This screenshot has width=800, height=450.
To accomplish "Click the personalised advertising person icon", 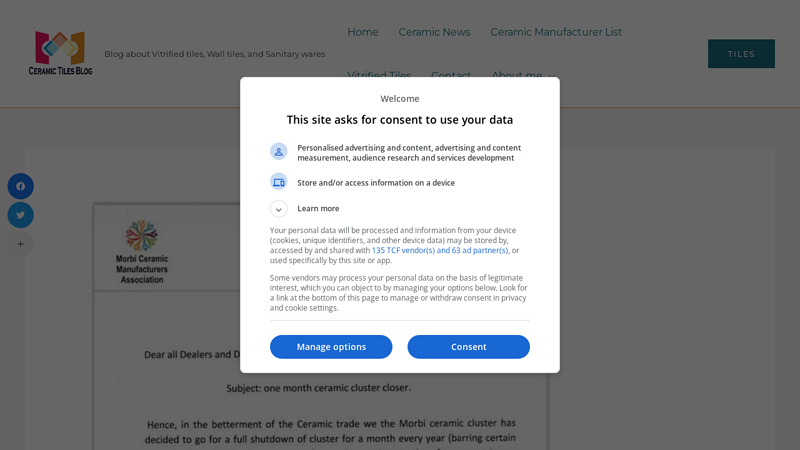I will [279, 152].
